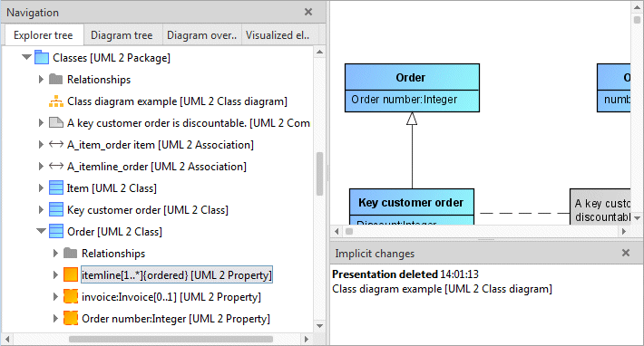Click diagram vertical scrollbar down arrow
Viewport: 644px width, 346px height.
[x=637, y=218]
